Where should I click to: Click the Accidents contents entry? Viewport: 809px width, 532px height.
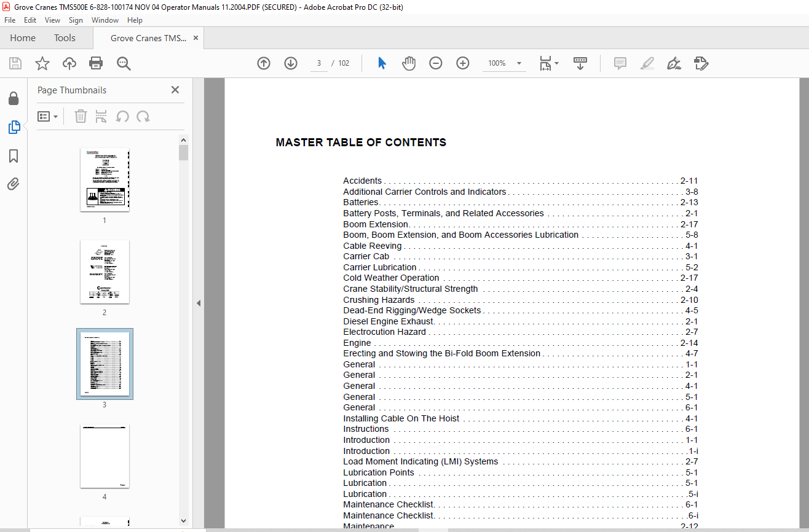click(x=520, y=181)
